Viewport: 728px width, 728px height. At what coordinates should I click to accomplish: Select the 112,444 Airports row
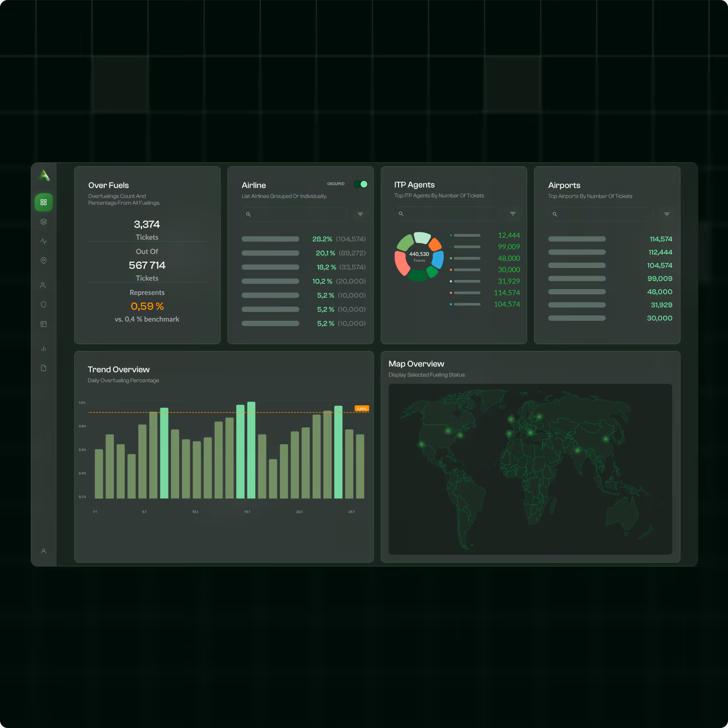tap(610, 252)
